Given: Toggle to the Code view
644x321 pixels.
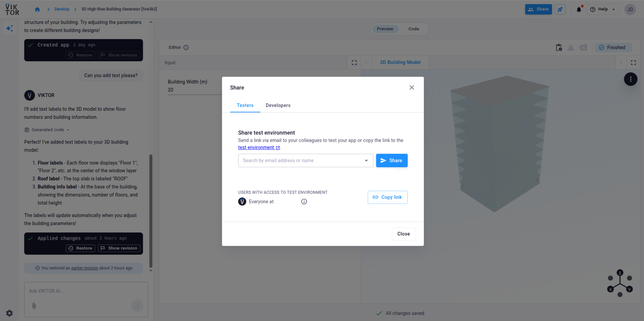Looking at the screenshot, I should [x=413, y=29].
